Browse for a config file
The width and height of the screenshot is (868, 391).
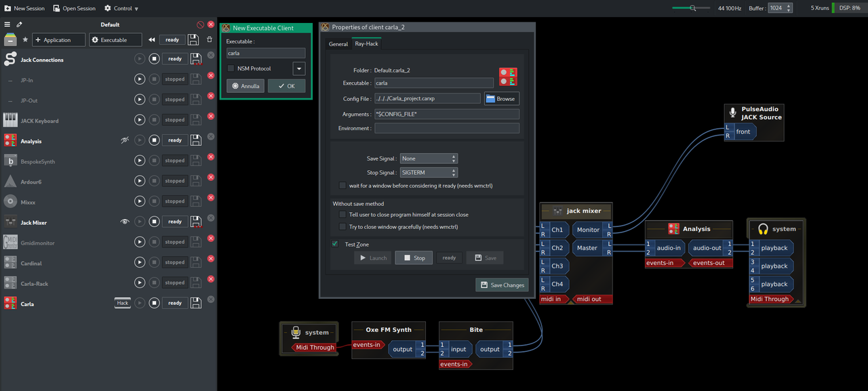501,99
